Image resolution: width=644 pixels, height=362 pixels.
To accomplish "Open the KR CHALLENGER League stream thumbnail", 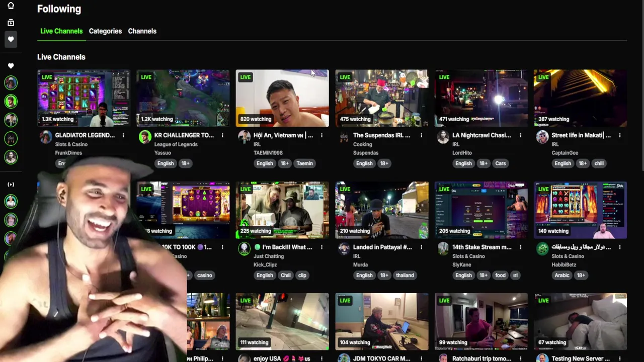I will pyautogui.click(x=183, y=98).
